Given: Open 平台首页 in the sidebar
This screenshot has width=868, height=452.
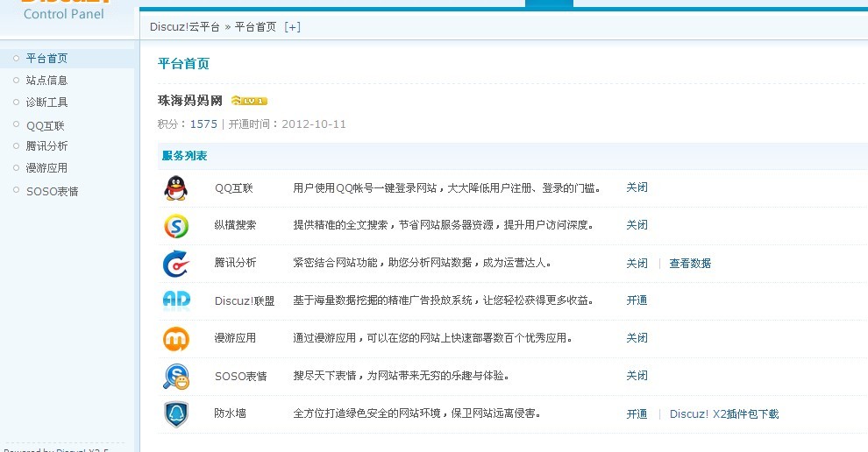Looking at the screenshot, I should click(x=46, y=58).
